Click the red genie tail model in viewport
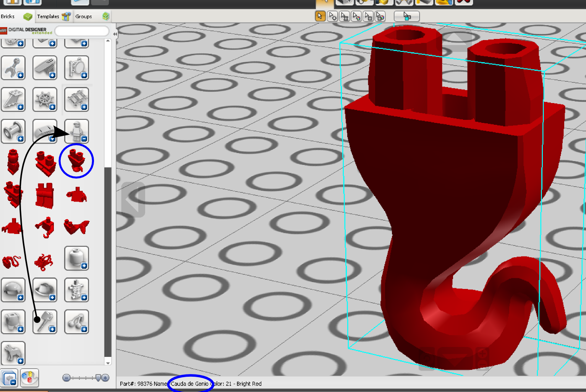Screen dimensions: 586x392 [455, 198]
